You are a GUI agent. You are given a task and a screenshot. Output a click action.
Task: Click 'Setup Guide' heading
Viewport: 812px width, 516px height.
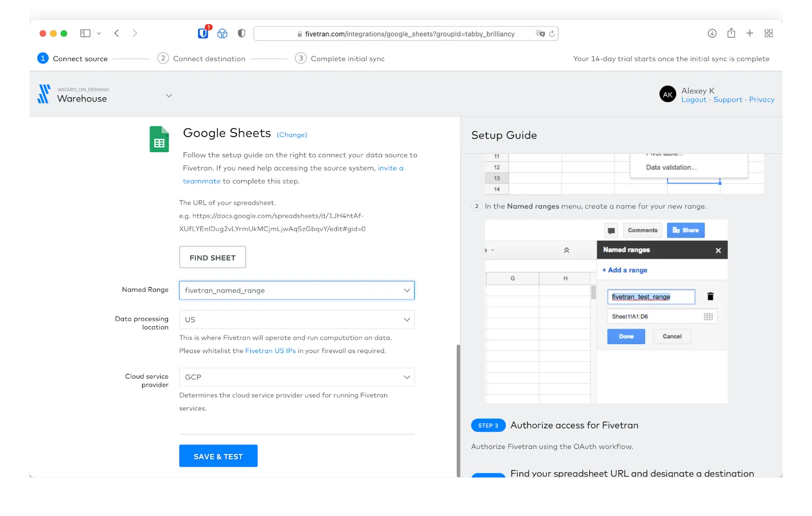(x=504, y=135)
